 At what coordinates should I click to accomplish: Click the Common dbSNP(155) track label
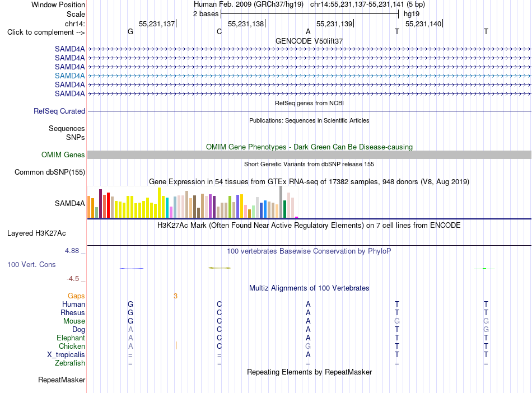click(x=50, y=172)
